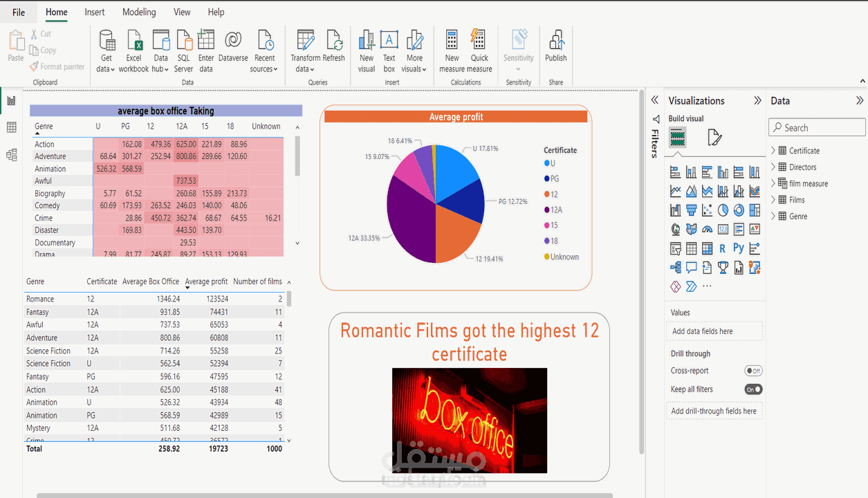This screenshot has height=498, width=868.
Task: Turn off the Keep all filters toggle
Action: [752, 389]
